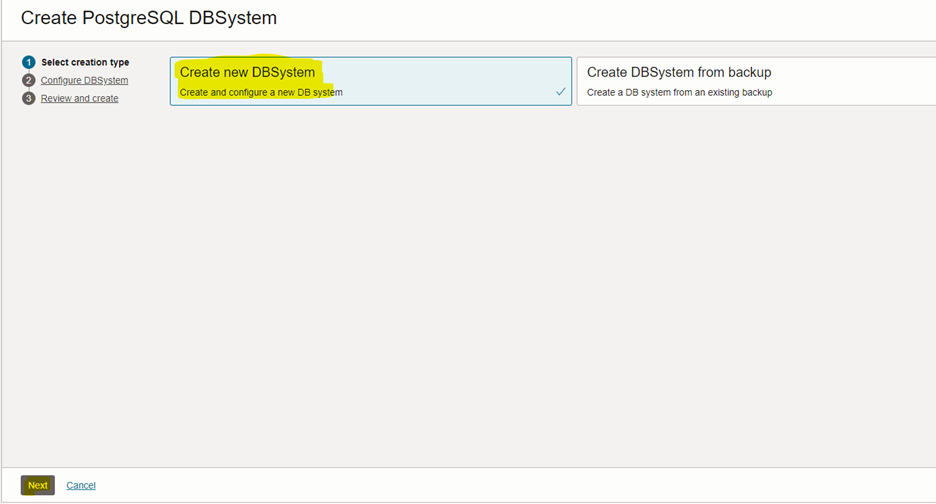
Task: Click the checkmark on Create new DBSystem card
Action: pos(561,91)
